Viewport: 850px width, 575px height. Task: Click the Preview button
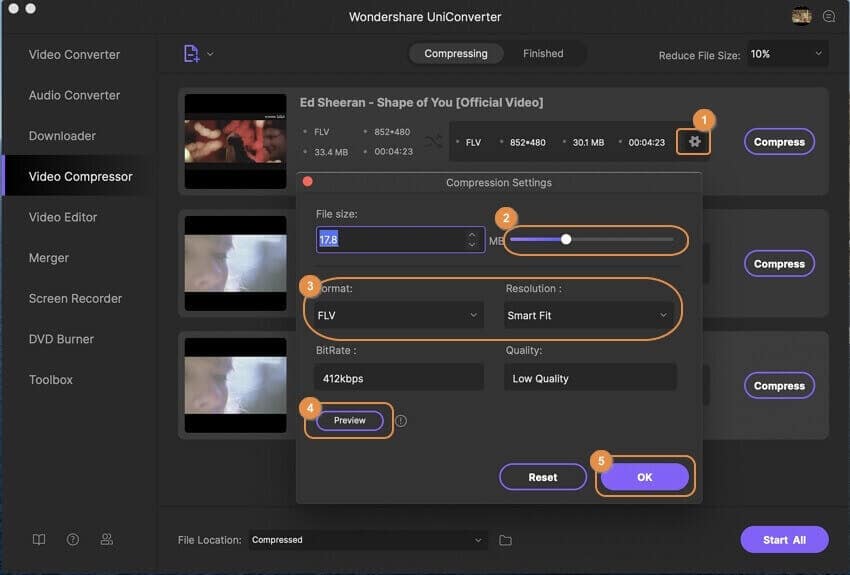point(350,421)
